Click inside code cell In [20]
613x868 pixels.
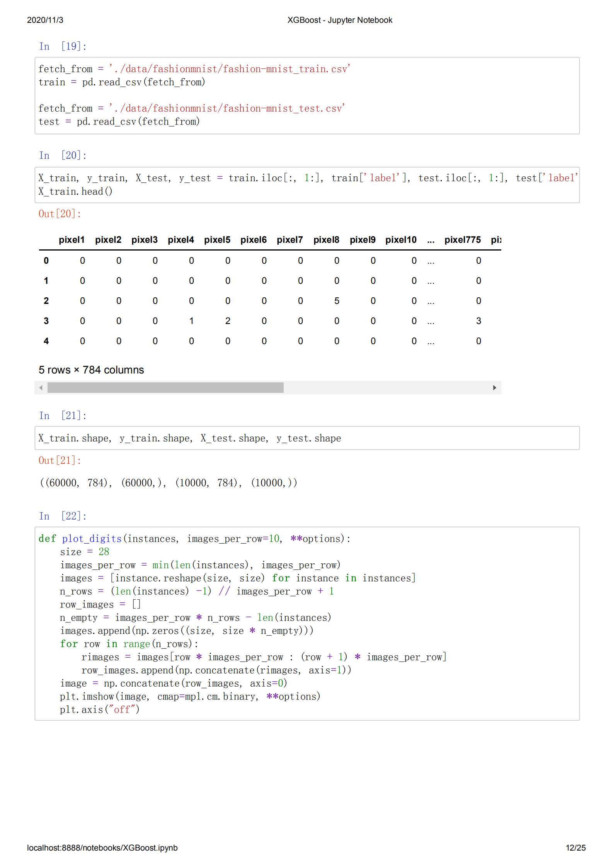[307, 185]
